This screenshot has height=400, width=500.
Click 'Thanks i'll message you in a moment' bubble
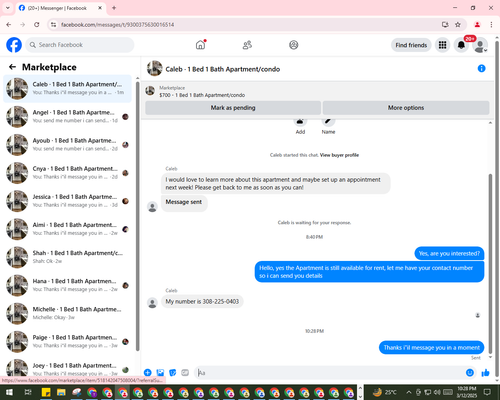coord(431,347)
